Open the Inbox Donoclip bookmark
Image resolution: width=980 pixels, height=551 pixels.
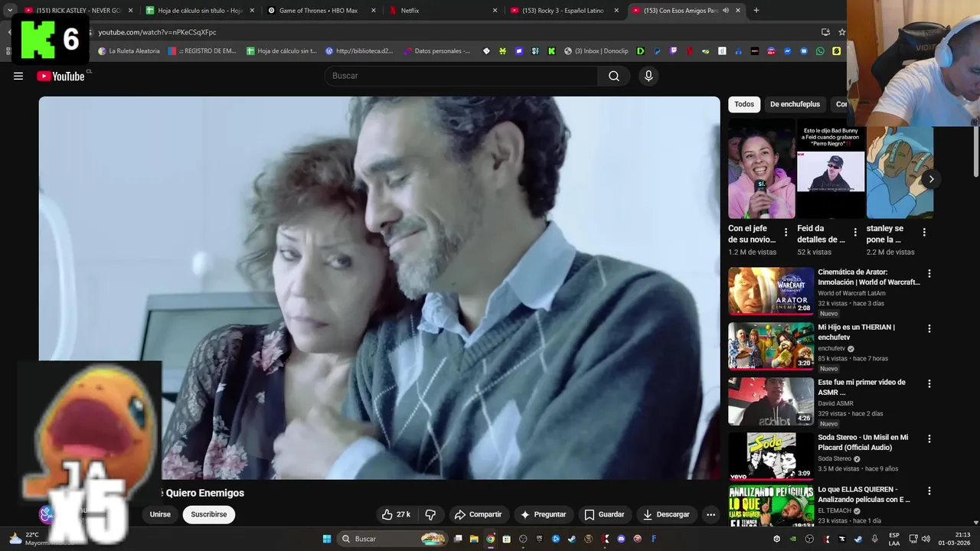coord(596,51)
